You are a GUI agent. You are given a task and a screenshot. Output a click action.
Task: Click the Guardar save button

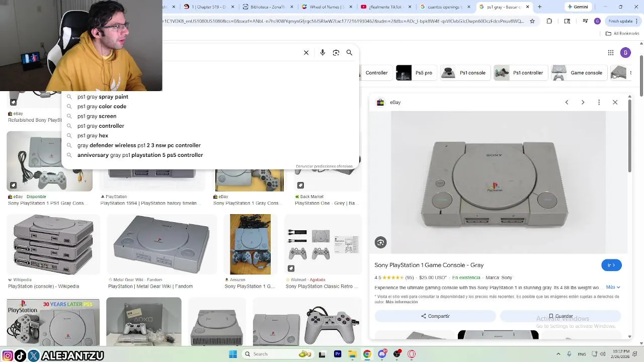point(560,316)
